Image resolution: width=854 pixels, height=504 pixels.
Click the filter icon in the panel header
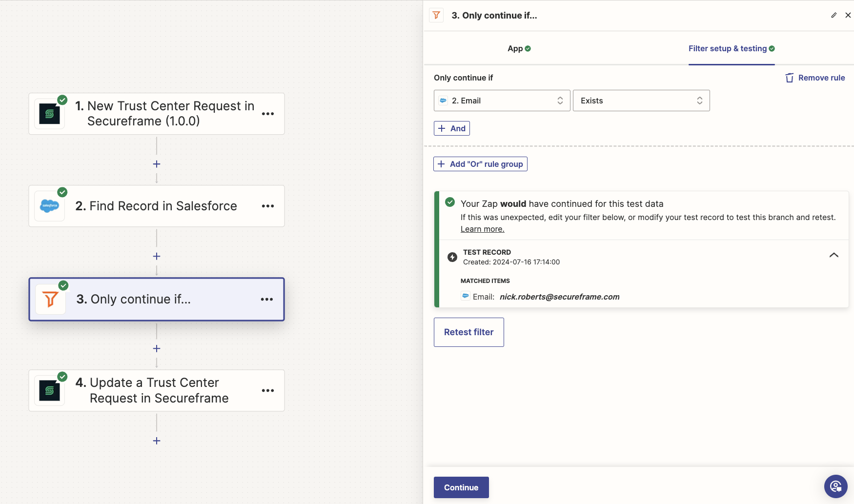click(436, 15)
